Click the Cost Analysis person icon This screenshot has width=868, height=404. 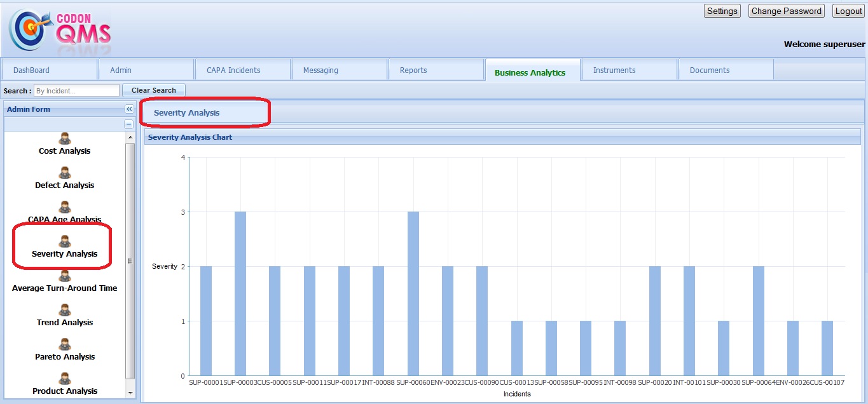coord(65,138)
